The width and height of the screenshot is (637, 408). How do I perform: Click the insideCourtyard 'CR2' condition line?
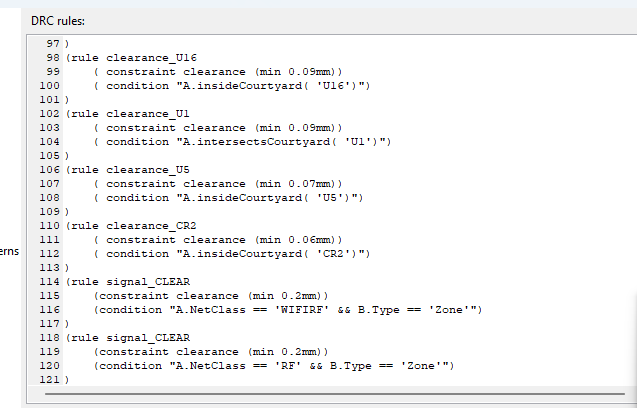pyautogui.click(x=232, y=254)
